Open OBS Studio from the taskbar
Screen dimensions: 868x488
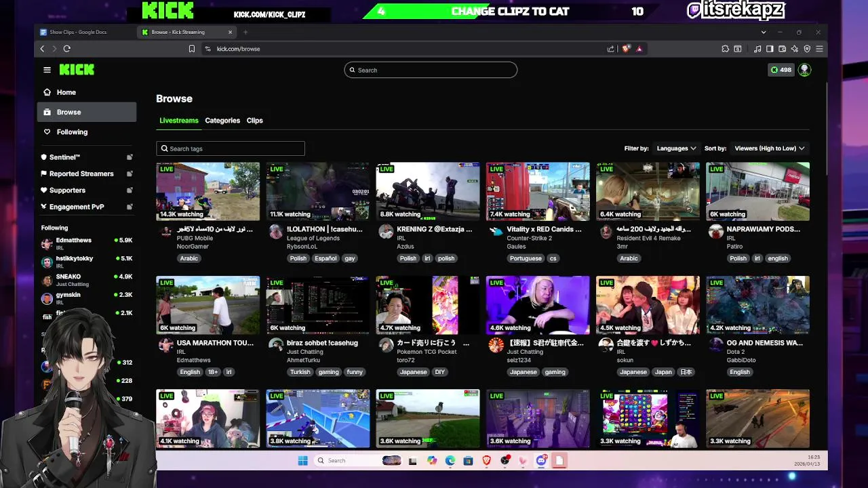505,461
